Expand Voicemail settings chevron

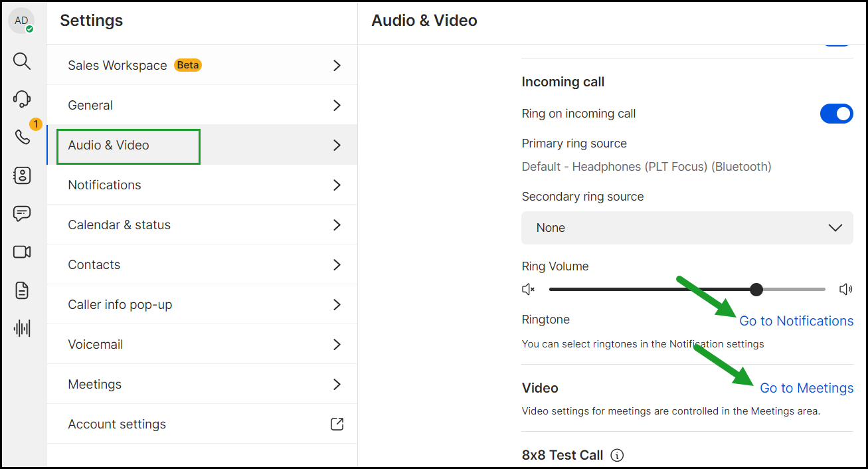coord(337,344)
